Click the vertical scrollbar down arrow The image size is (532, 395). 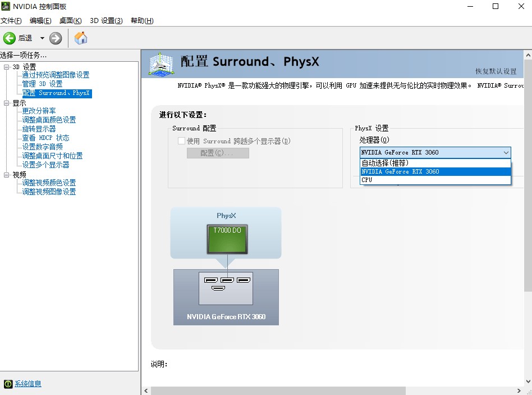[528, 382]
